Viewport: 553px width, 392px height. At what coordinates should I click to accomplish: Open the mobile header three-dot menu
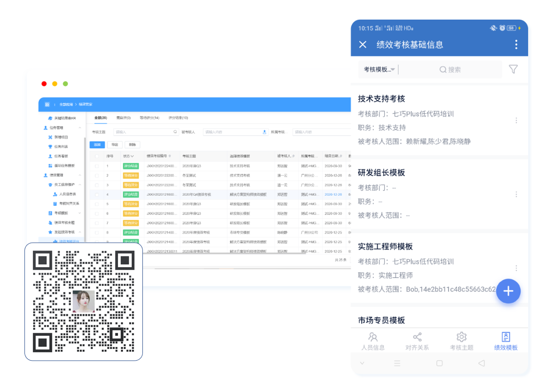coord(516,45)
